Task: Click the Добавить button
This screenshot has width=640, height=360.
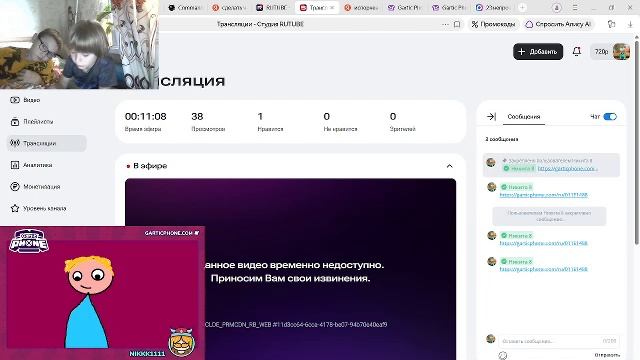Action: point(538,51)
